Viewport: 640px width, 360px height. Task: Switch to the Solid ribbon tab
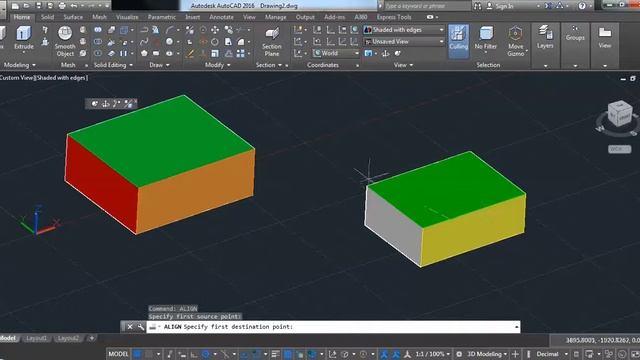(47, 17)
